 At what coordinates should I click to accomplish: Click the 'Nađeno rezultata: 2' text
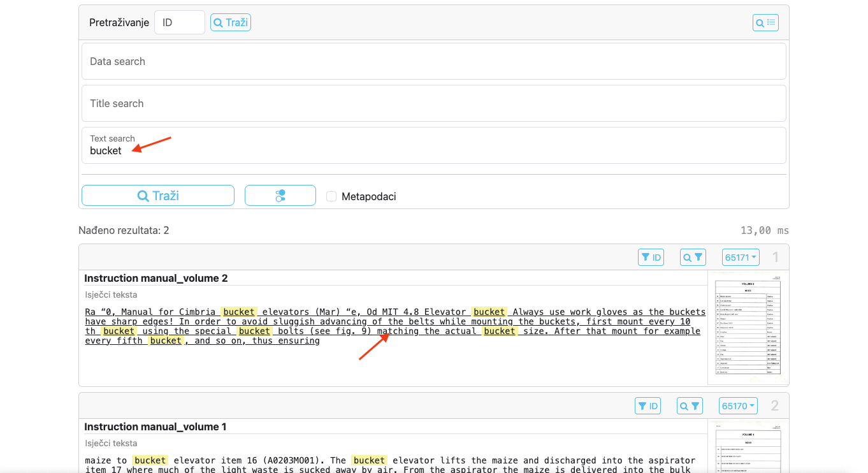pos(124,230)
